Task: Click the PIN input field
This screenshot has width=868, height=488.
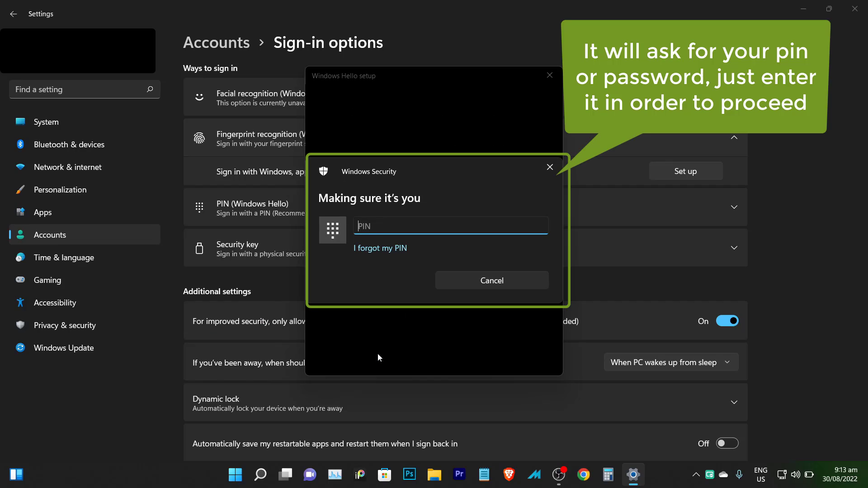Action: tap(451, 226)
